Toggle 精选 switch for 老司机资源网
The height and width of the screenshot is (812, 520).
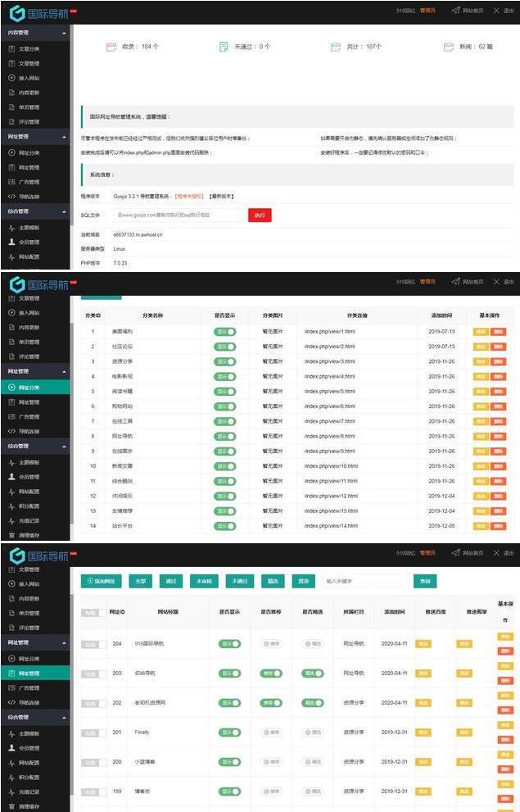click(313, 702)
